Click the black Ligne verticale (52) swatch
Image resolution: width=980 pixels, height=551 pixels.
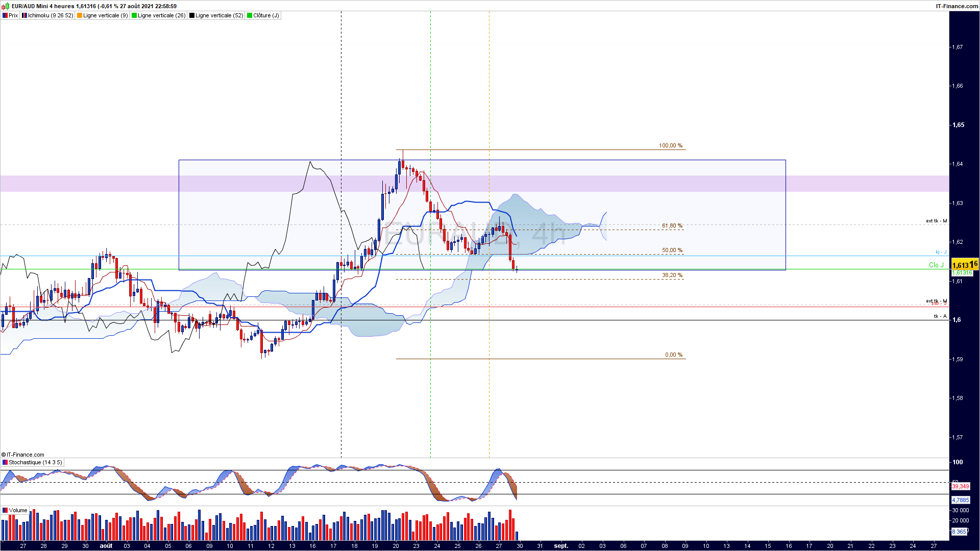192,15
